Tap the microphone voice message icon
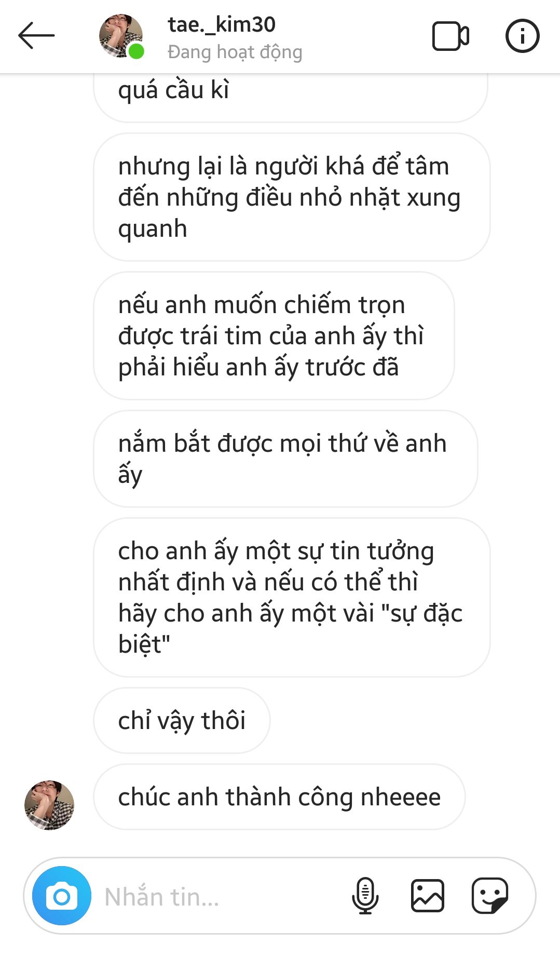The height and width of the screenshot is (958, 560). tap(365, 896)
